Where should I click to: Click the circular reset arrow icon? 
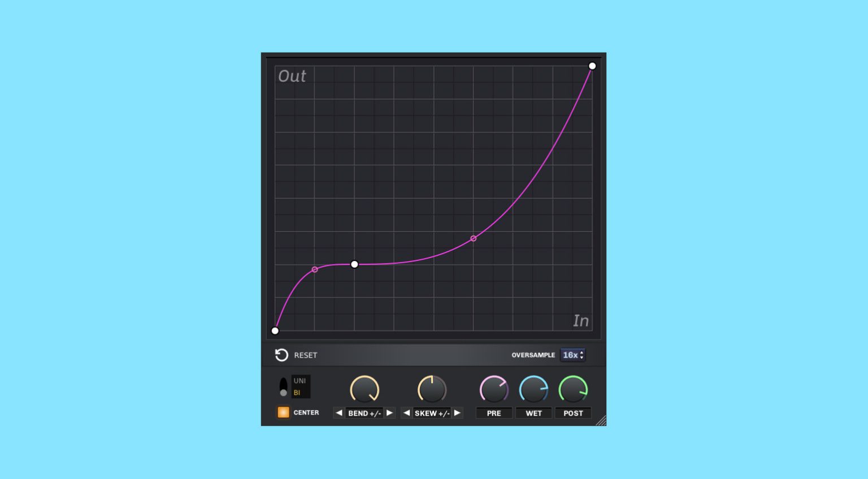[x=281, y=355]
